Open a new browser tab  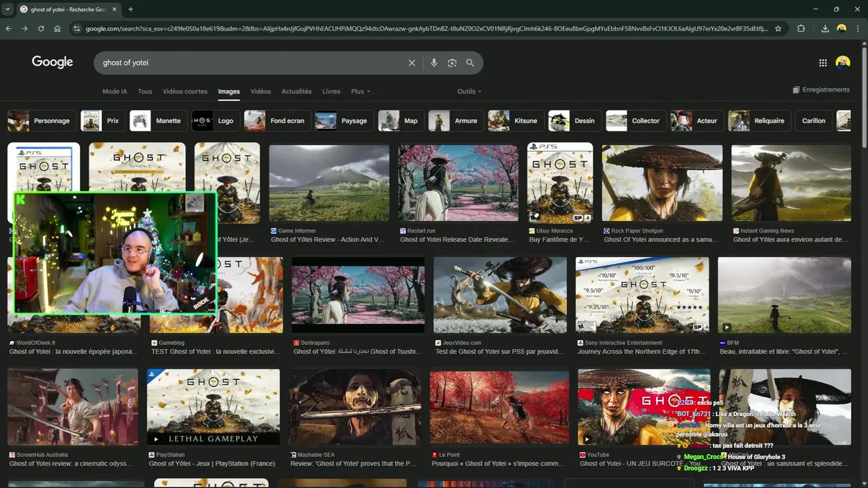pyautogui.click(x=131, y=9)
